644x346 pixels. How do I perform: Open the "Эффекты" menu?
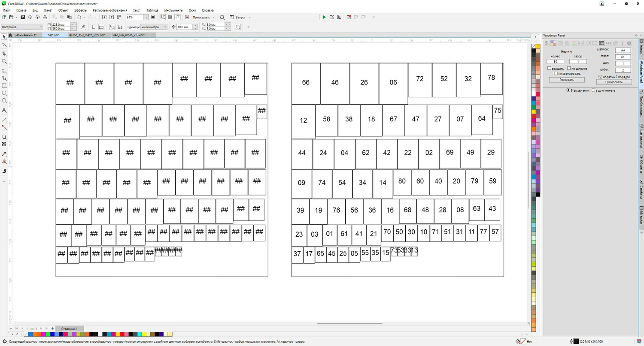(x=80, y=10)
